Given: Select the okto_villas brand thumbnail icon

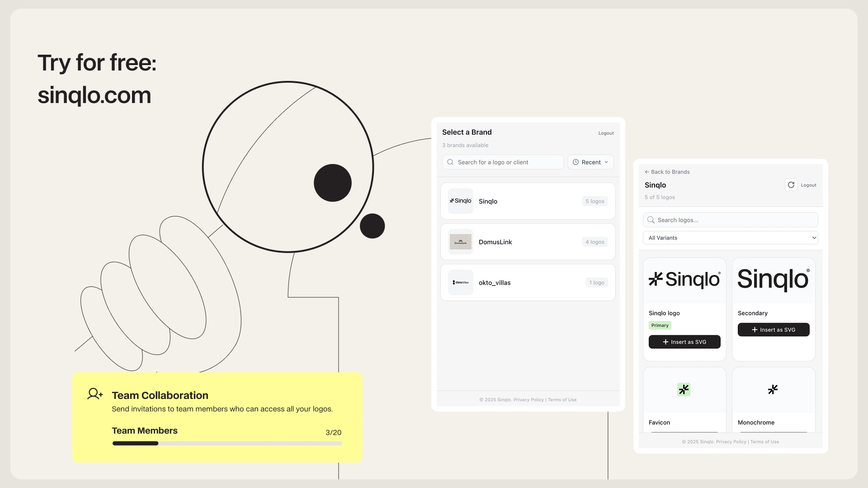Looking at the screenshot, I should [x=460, y=282].
